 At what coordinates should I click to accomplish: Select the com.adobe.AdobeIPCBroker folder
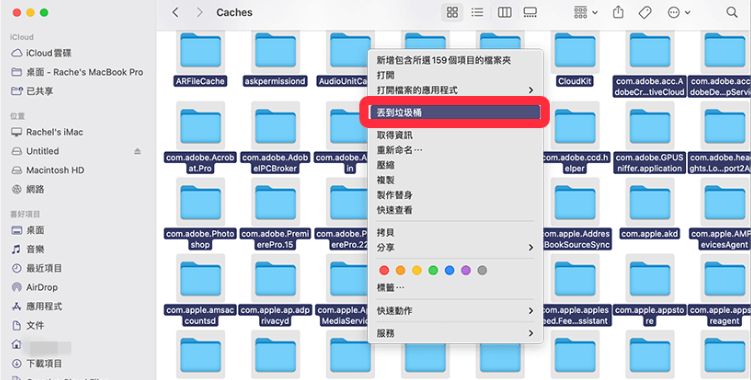point(275,139)
